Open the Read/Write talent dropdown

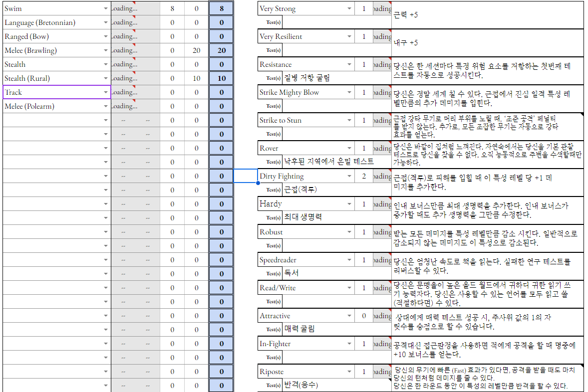349,288
